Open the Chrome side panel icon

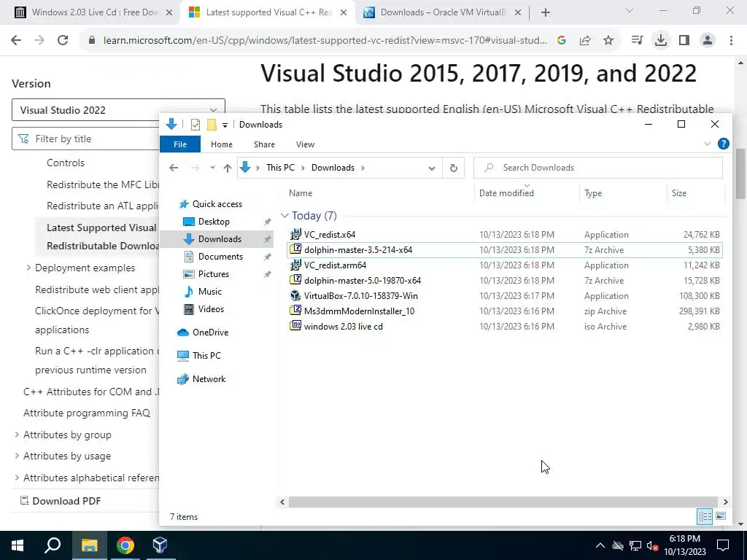point(684,41)
